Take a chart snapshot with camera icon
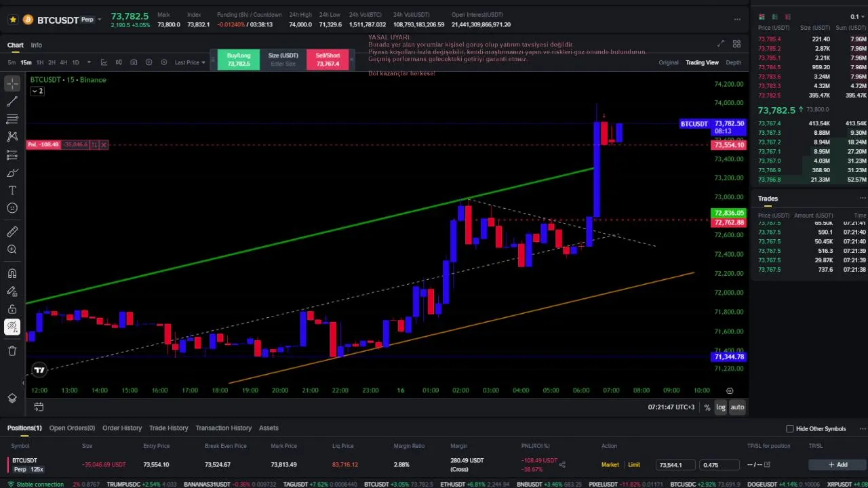 tap(134, 62)
